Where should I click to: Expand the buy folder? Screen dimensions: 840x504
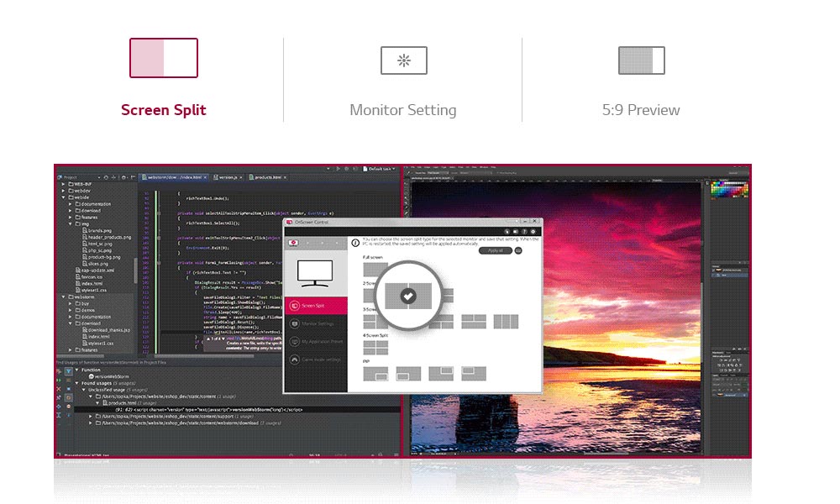click(71, 304)
